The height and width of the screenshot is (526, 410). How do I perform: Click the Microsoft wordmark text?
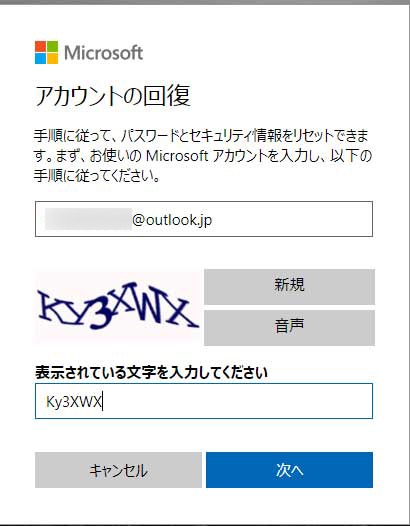(x=103, y=53)
